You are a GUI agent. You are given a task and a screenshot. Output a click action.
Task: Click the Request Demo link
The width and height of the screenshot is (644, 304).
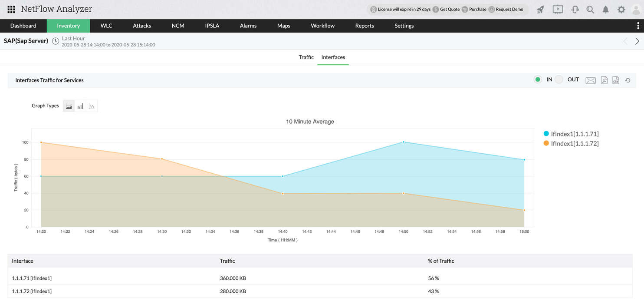tap(509, 9)
